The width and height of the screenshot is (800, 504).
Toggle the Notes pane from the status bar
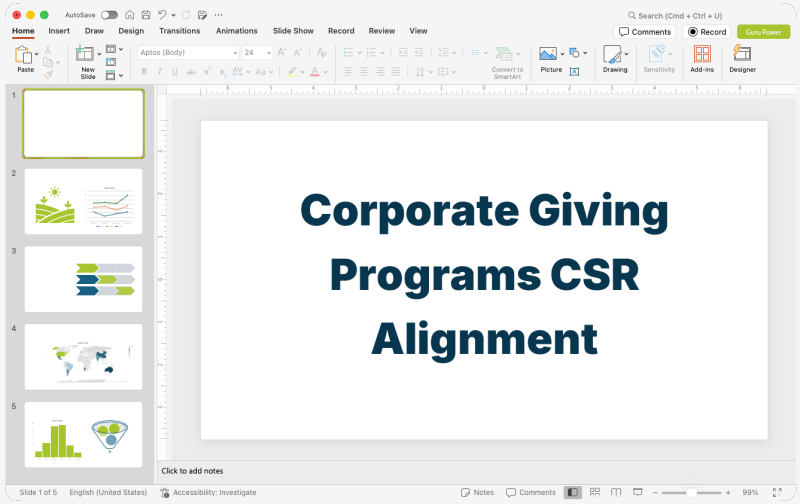point(478,492)
